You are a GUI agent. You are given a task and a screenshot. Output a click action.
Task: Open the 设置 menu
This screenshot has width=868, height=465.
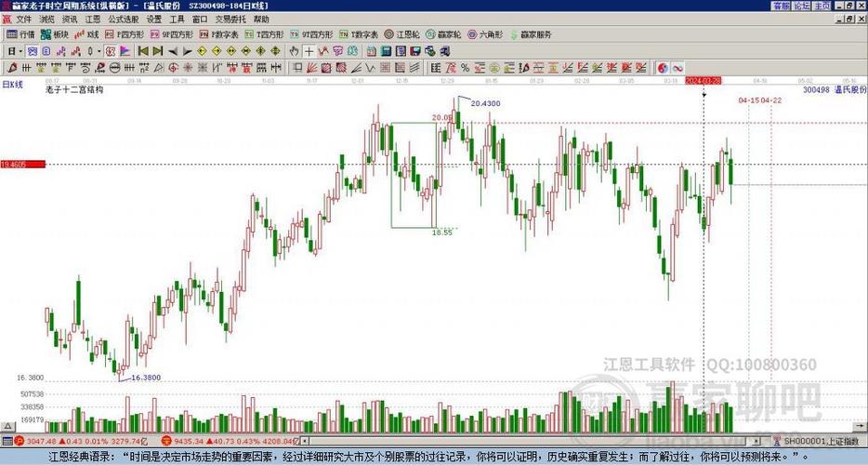(154, 20)
